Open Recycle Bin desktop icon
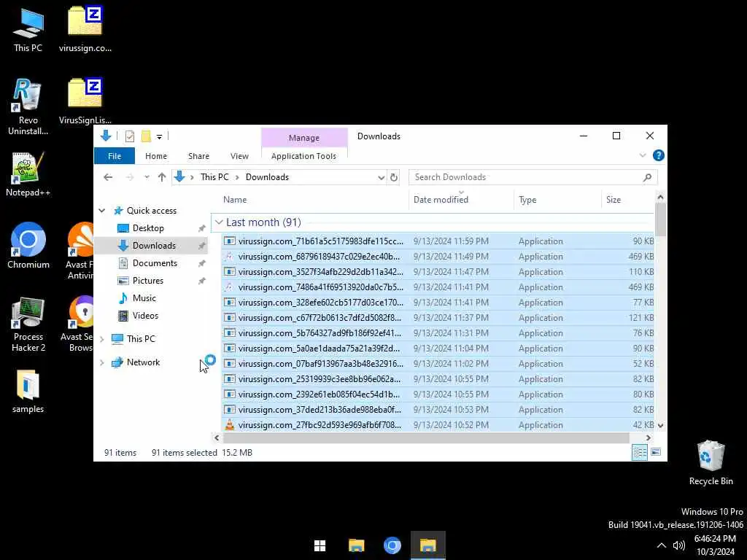747x560 pixels. 711,463
